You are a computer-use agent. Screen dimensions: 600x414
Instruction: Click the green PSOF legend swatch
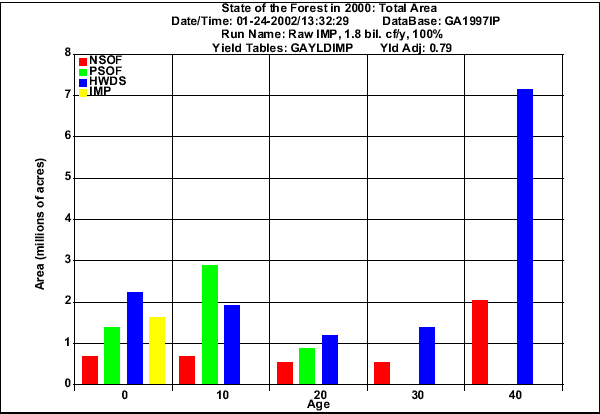pyautogui.click(x=83, y=72)
